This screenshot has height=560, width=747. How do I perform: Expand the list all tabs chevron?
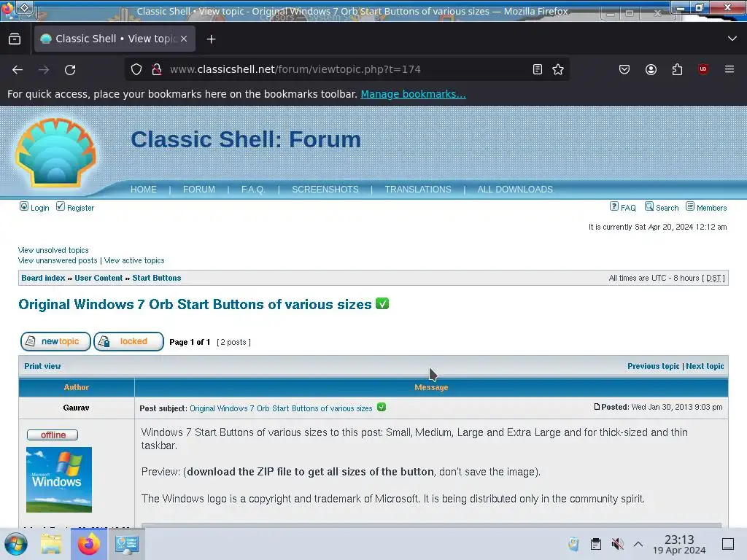point(732,39)
